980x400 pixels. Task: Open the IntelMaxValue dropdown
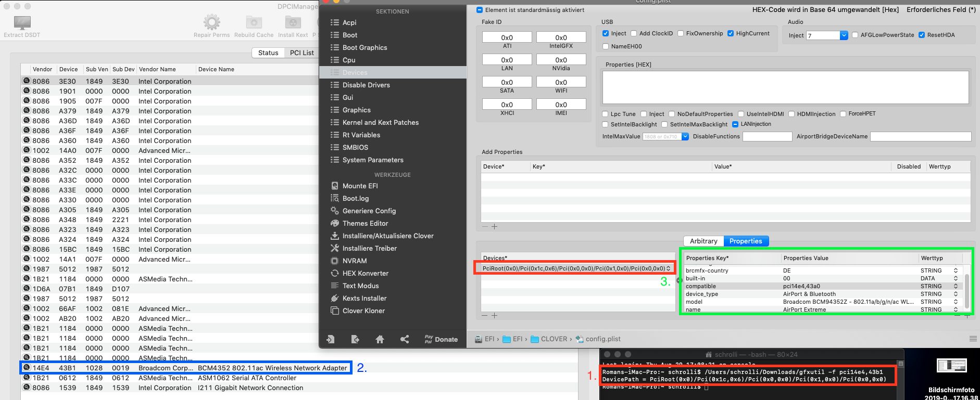click(x=685, y=137)
